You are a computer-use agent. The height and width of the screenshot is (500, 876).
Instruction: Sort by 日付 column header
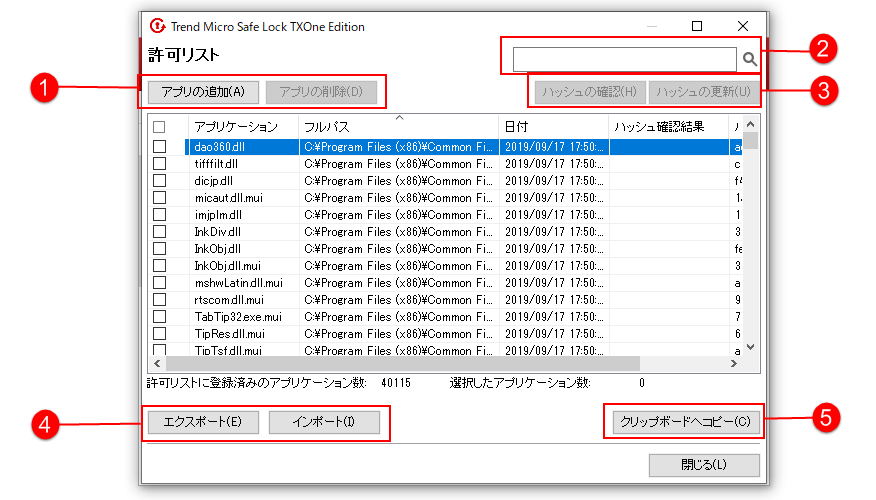tap(517, 127)
